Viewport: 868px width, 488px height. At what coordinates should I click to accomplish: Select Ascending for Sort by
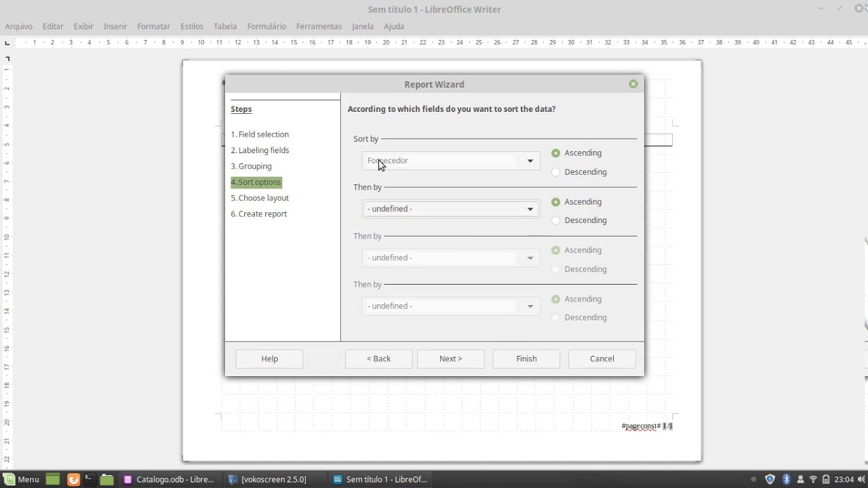pyautogui.click(x=576, y=153)
